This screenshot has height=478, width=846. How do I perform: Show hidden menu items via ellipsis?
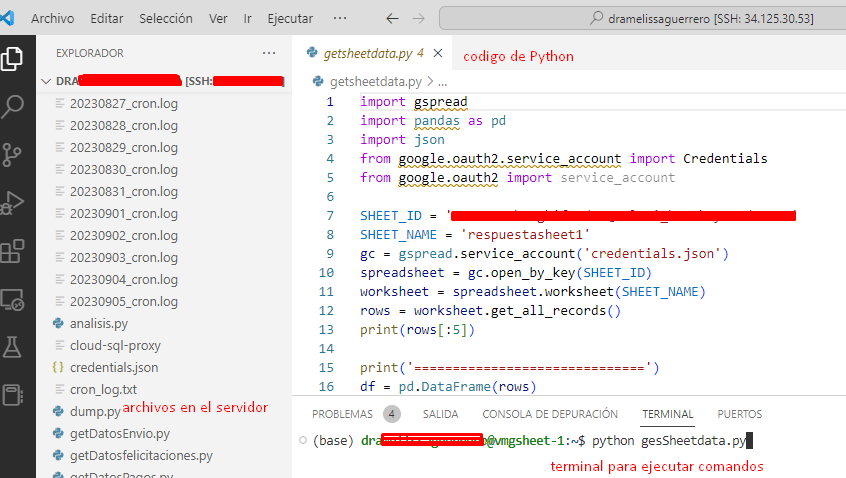[x=340, y=19]
